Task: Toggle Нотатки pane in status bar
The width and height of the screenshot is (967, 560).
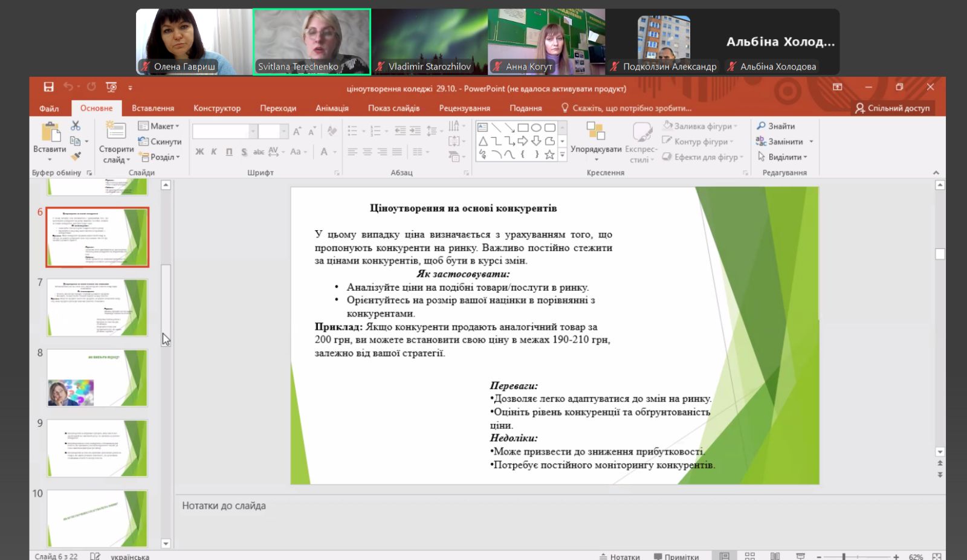Action: tap(619, 556)
